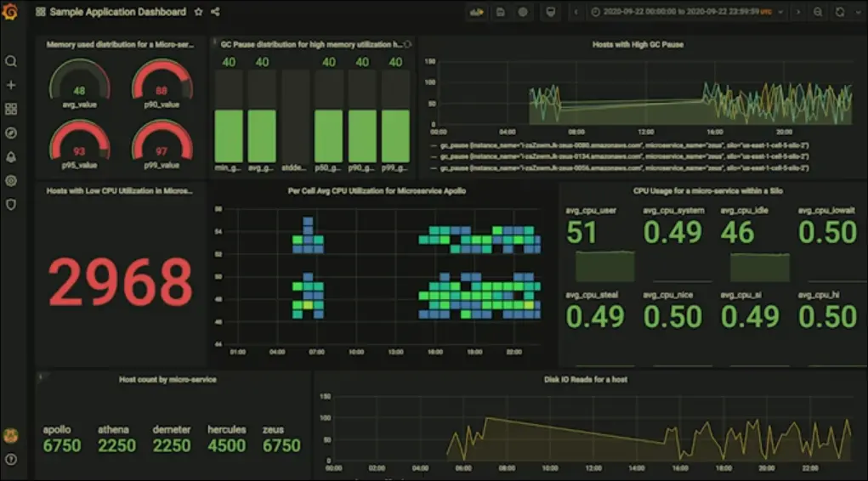The image size is (868, 481).
Task: Click the Grafana logo home icon
Action: [11, 12]
